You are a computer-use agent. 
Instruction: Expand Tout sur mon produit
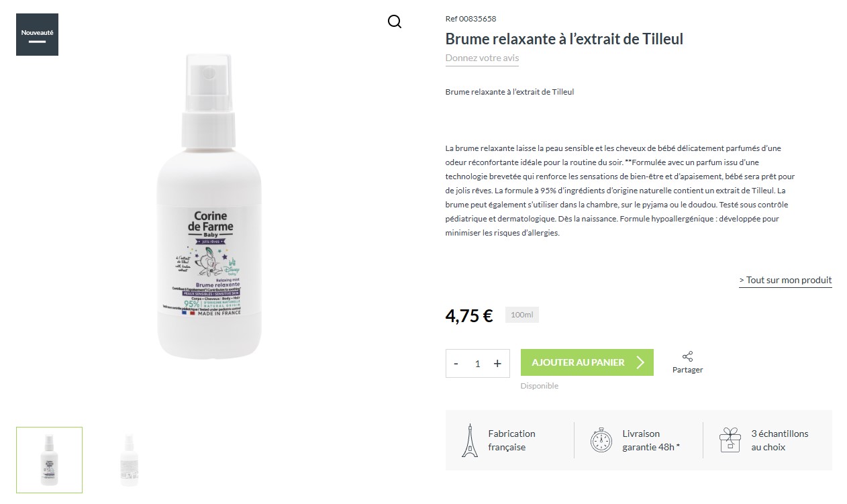(785, 280)
